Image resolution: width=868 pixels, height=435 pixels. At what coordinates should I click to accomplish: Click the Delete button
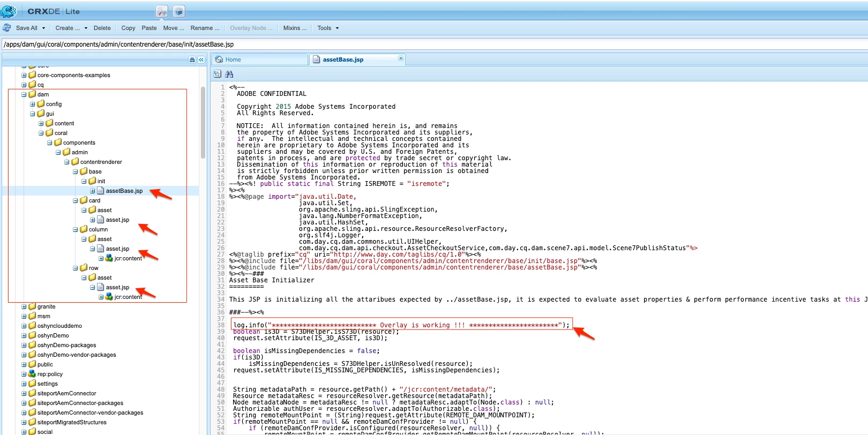[102, 28]
